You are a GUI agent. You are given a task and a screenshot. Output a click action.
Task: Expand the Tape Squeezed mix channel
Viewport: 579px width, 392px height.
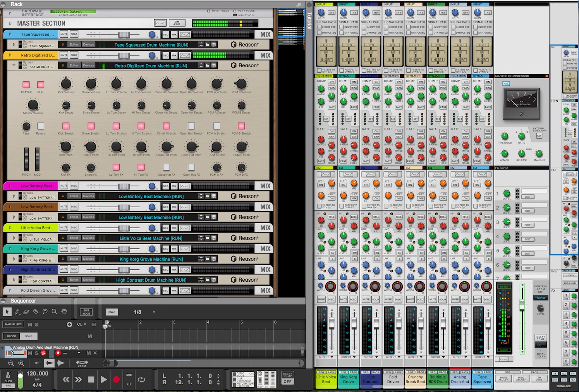pyautogui.click(x=10, y=34)
